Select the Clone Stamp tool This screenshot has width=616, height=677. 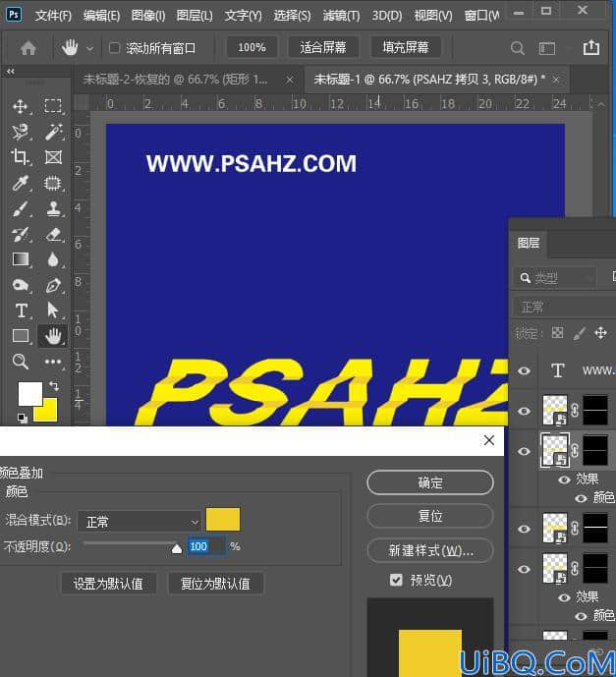(x=53, y=208)
